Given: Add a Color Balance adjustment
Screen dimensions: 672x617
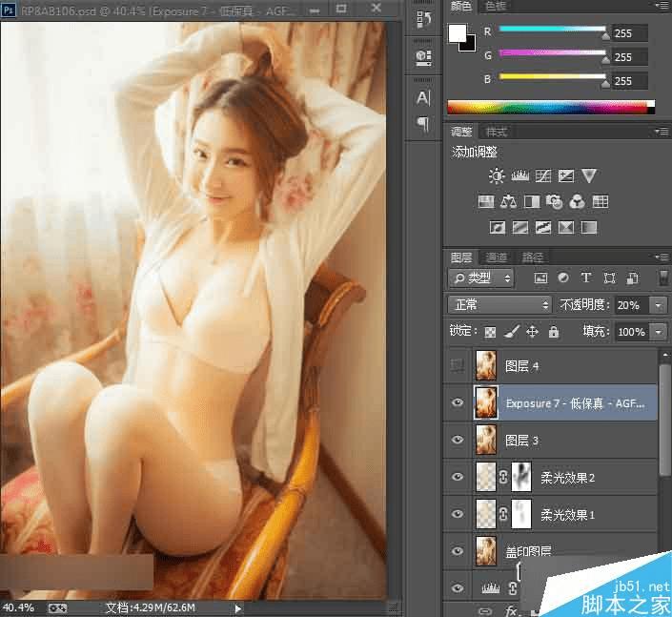Looking at the screenshot, I should (x=508, y=201).
